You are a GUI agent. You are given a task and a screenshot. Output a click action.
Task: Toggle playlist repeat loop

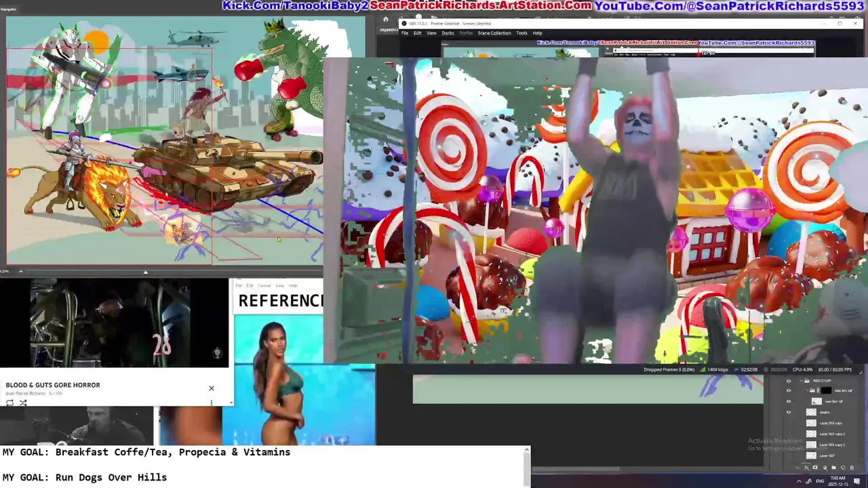(9, 403)
